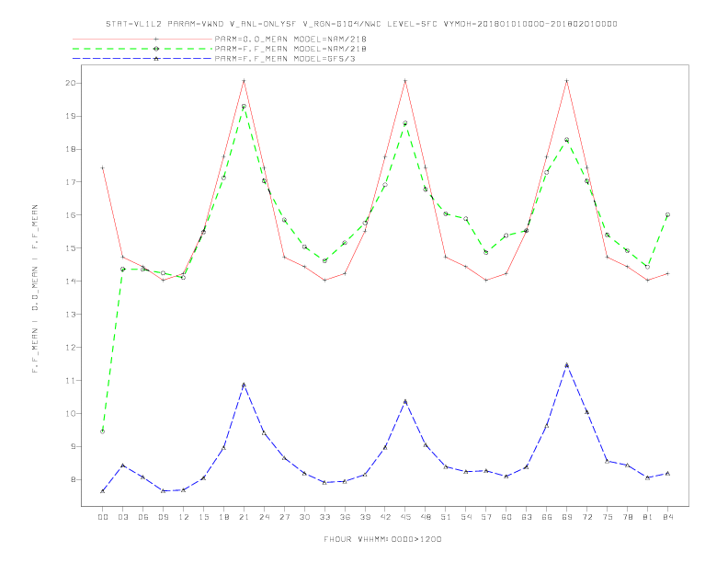Screen dimensions: 728x563
Task: Click x-axis tick label 60
Action: [x=506, y=517]
